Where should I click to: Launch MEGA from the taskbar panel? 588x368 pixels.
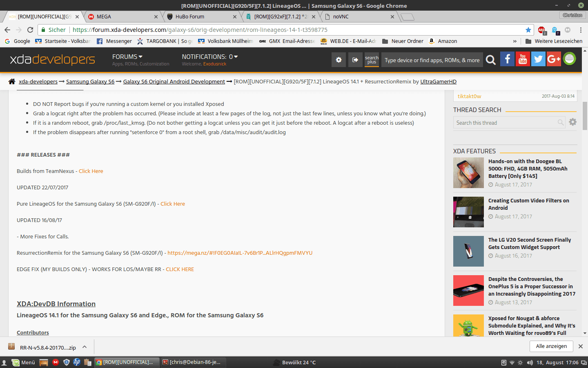56,362
